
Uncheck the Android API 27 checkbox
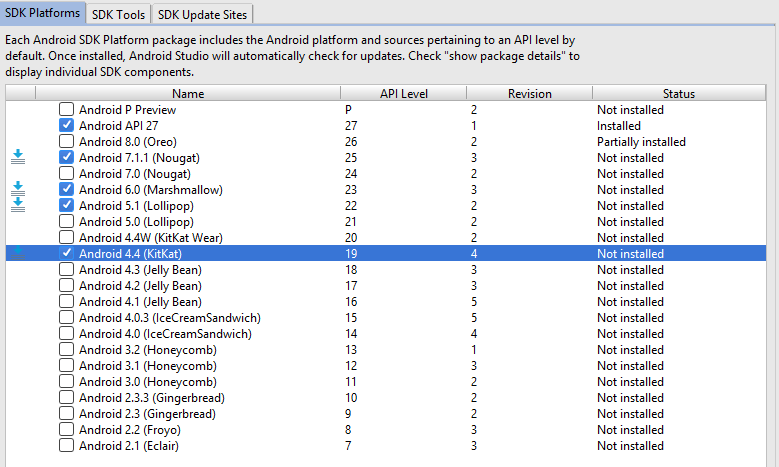66,125
